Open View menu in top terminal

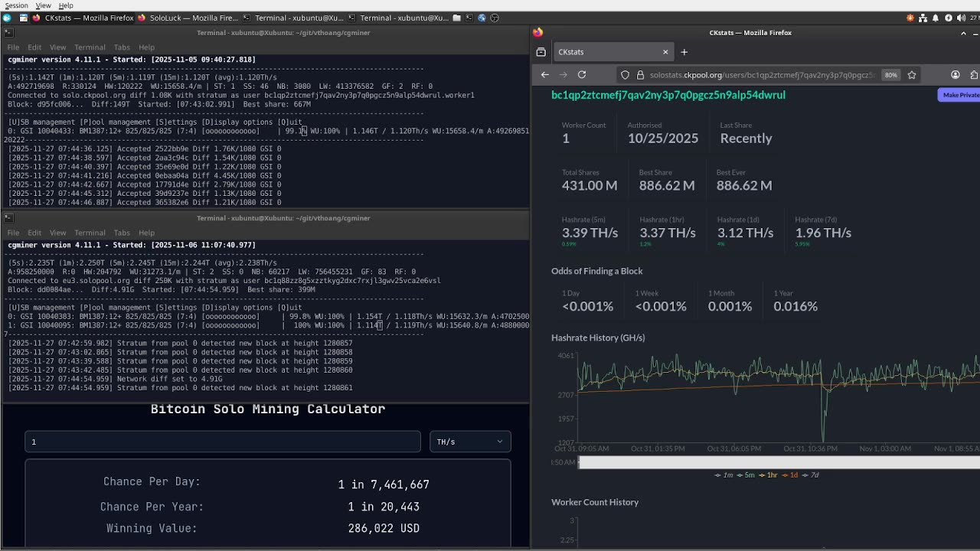pos(57,47)
